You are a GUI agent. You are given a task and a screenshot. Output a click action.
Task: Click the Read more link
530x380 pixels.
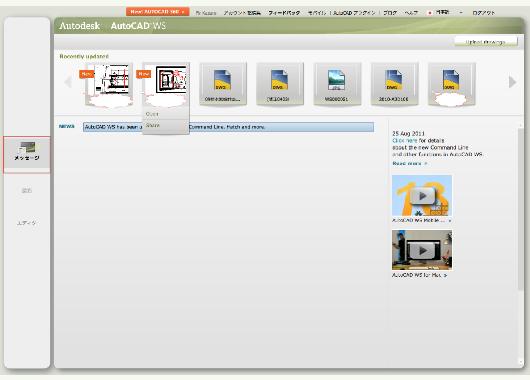click(410, 164)
